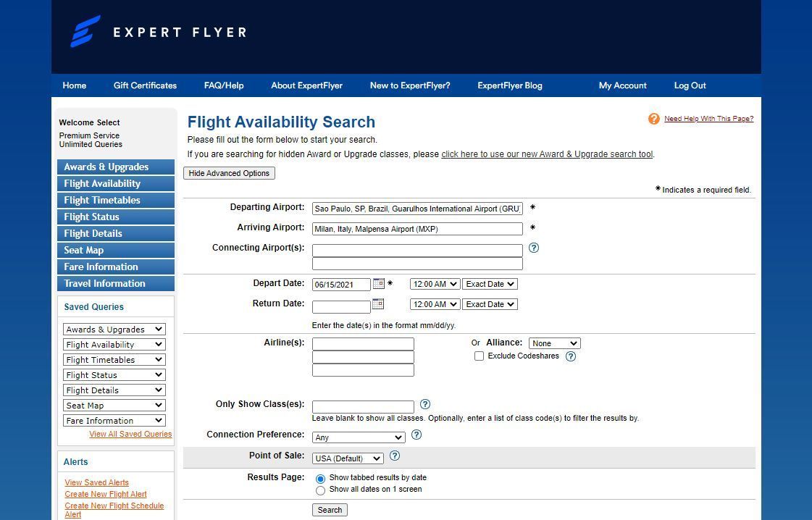This screenshot has width=812, height=520.
Task: Expand Flight Details saved queries dropdown
Action: pyautogui.click(x=114, y=390)
